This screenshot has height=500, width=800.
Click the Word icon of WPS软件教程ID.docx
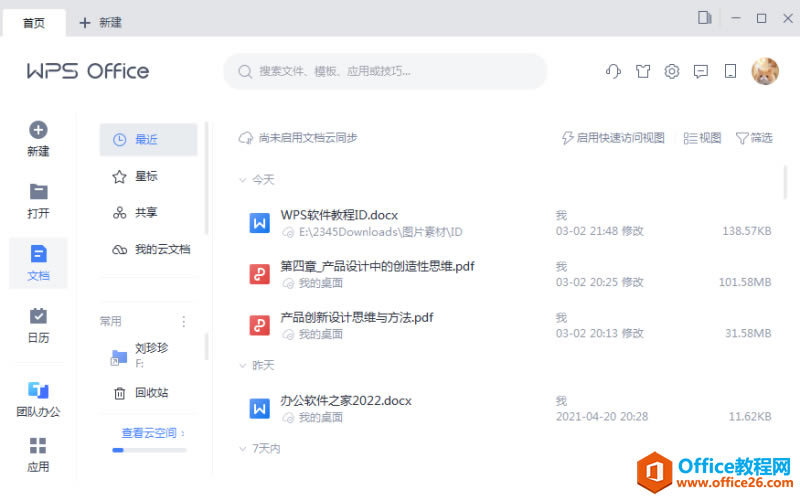259,223
